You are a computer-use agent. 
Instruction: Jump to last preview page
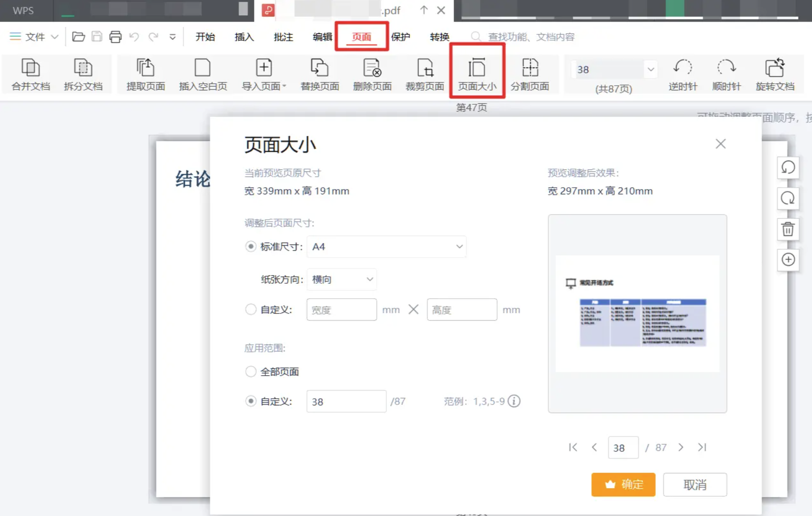[702, 447]
